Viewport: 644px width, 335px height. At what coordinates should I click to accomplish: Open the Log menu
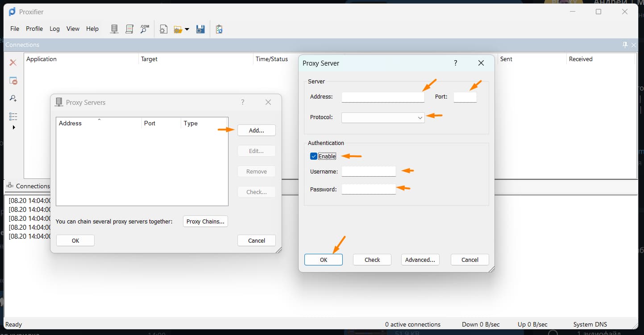[x=54, y=29]
